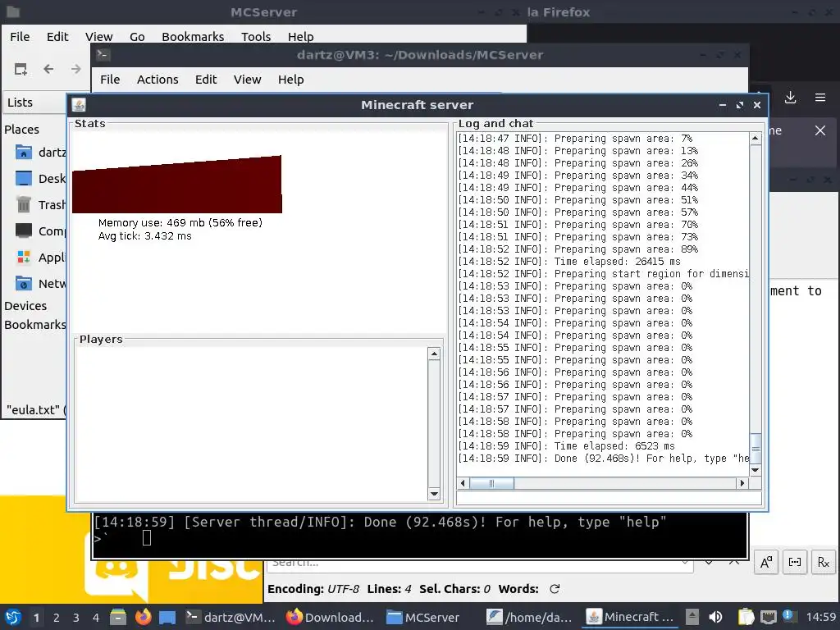Viewport: 840px width, 630px height.
Task: Open the volume control in system tray
Action: tap(715, 617)
